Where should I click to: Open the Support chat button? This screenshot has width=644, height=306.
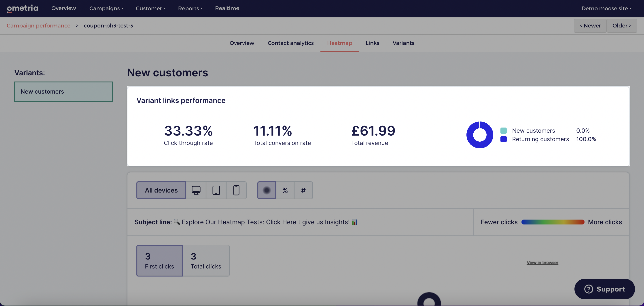[604, 289]
